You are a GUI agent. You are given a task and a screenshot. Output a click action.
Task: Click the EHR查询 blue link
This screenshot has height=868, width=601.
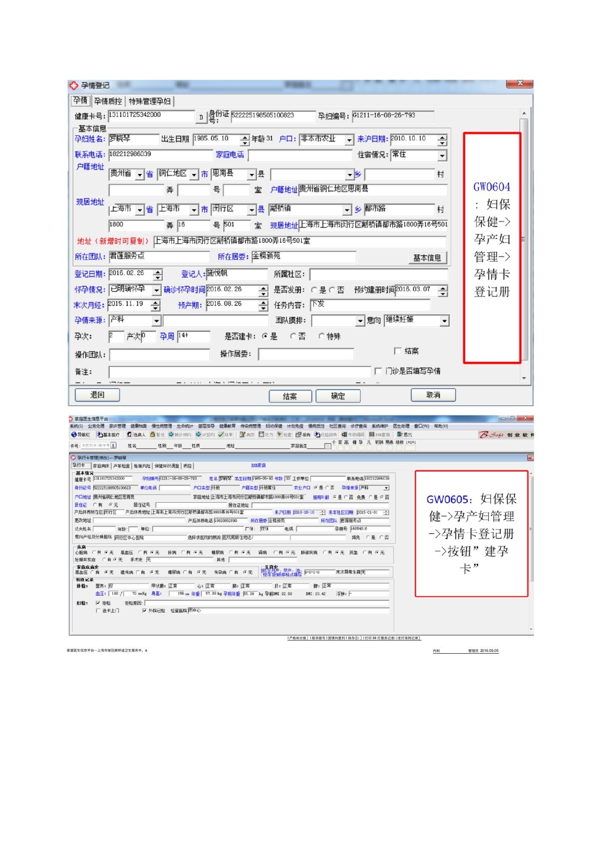click(258, 465)
